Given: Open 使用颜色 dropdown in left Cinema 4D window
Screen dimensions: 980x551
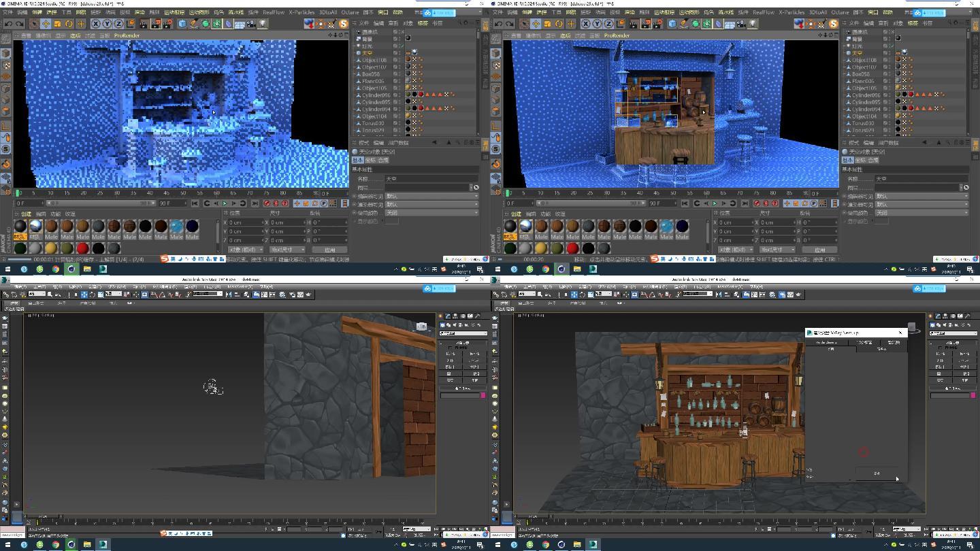Looking at the screenshot, I should pos(431,212).
